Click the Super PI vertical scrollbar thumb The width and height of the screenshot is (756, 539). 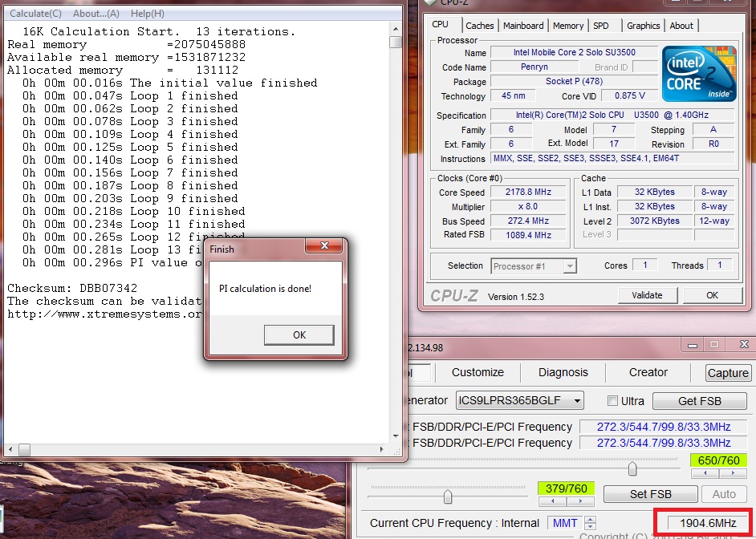coord(396,42)
